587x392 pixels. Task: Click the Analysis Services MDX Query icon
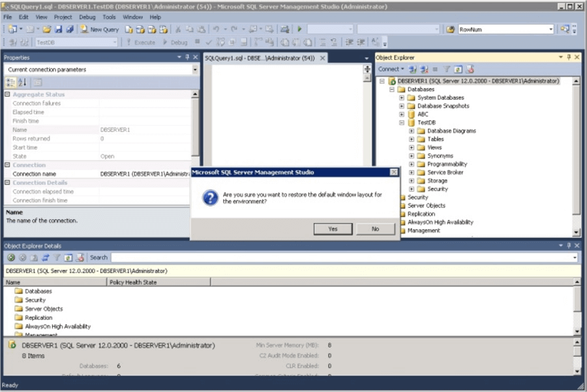pos(140,29)
